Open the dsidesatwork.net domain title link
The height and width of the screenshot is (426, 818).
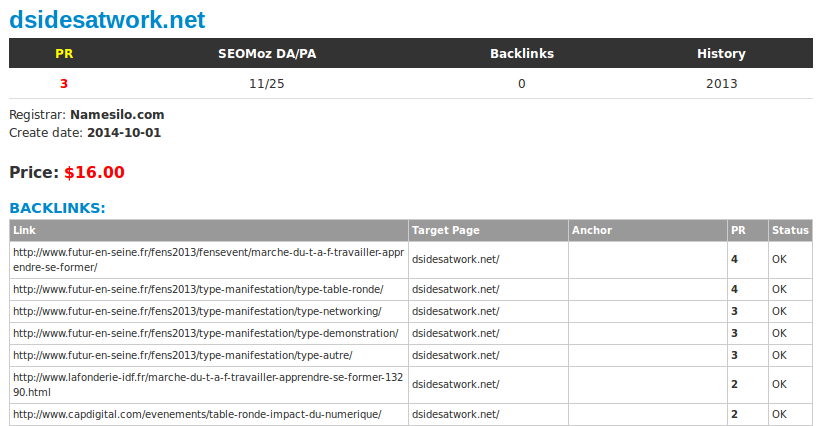[107, 20]
